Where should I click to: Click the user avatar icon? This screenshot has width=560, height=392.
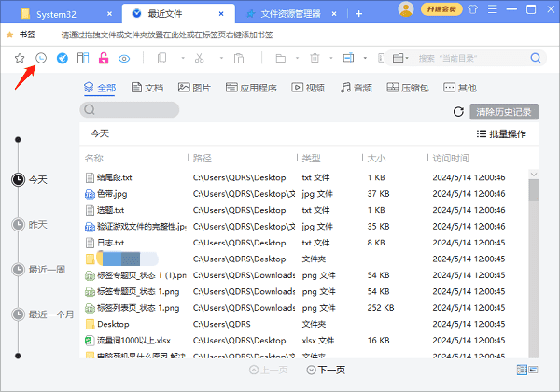click(x=406, y=9)
